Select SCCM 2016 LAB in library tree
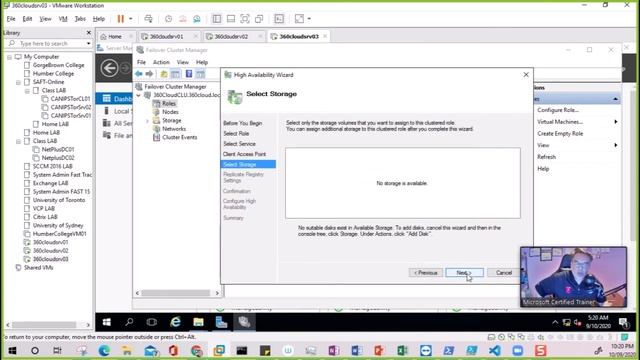The height and width of the screenshot is (360, 640). pos(53,166)
